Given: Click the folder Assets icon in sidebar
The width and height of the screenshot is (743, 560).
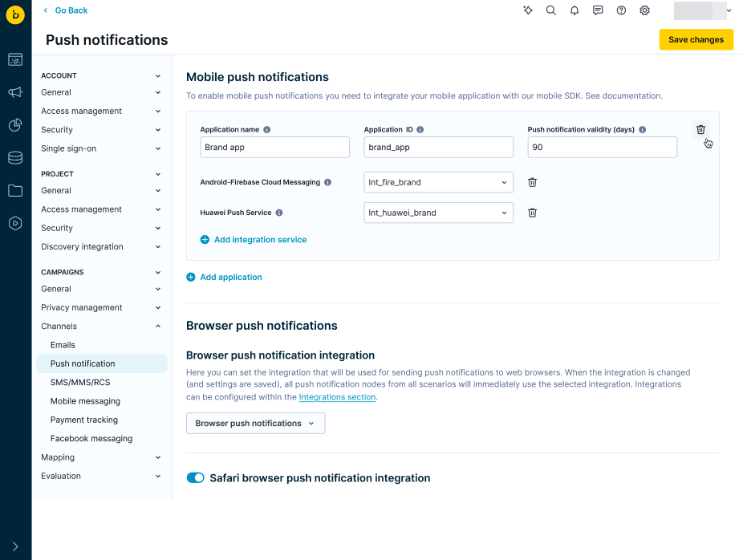Looking at the screenshot, I should coord(14,191).
